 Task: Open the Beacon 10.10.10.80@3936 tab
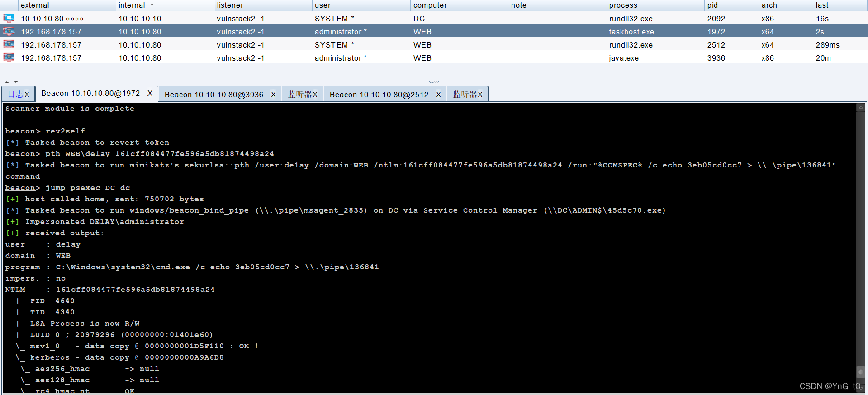point(214,95)
